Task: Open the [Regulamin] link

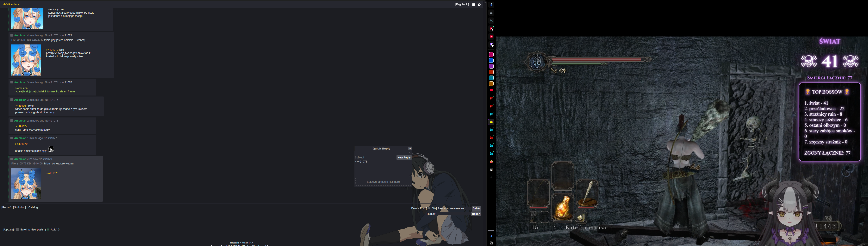Action: [462, 5]
